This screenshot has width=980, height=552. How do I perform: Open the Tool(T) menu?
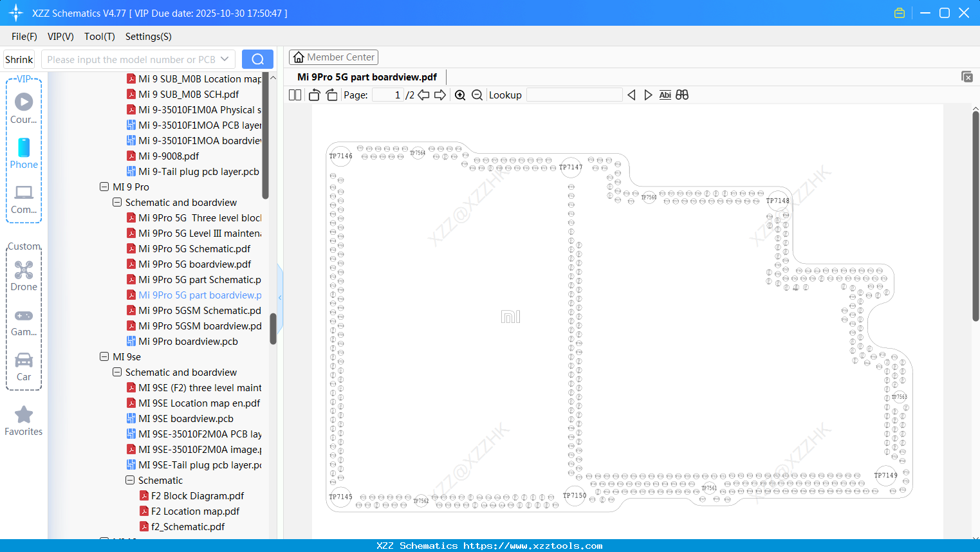[x=100, y=37]
